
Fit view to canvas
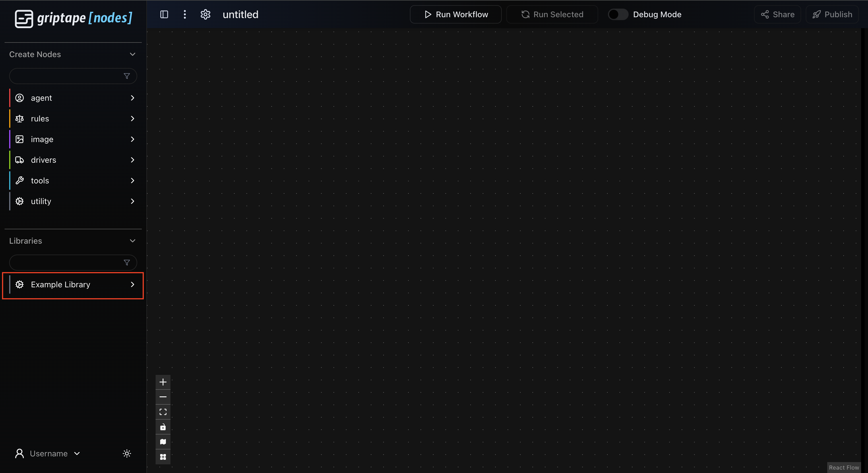tap(163, 412)
